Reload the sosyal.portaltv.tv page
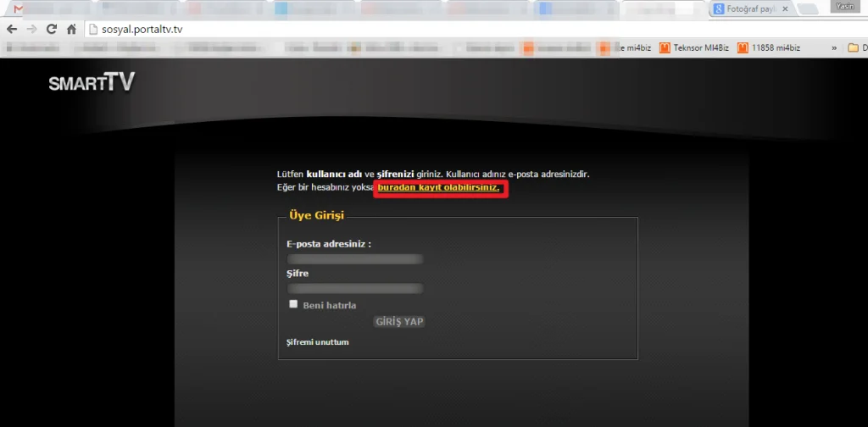The height and width of the screenshot is (427, 868). point(52,30)
